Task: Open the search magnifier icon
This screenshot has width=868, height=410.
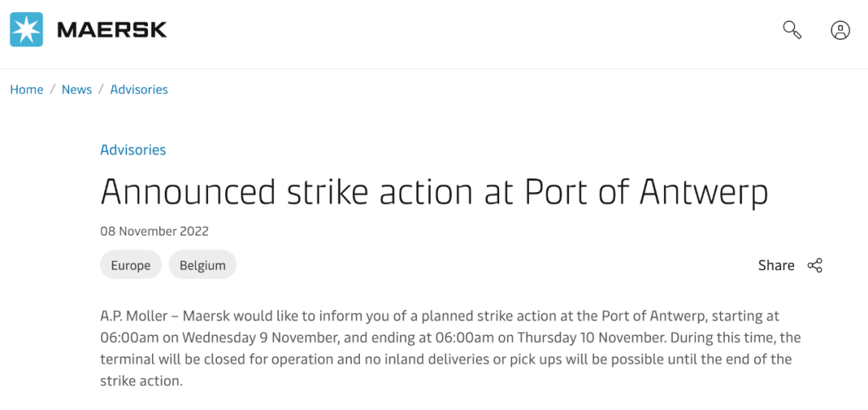Action: [x=792, y=30]
